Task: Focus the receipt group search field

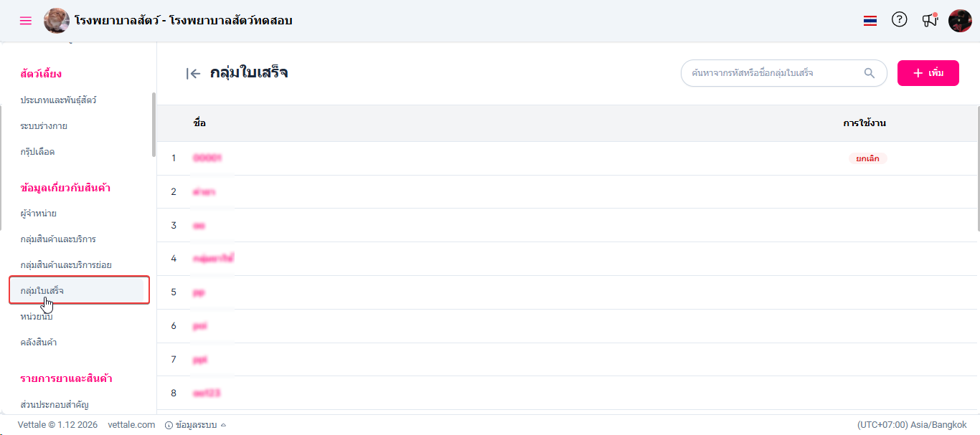Action: pyautogui.click(x=771, y=73)
